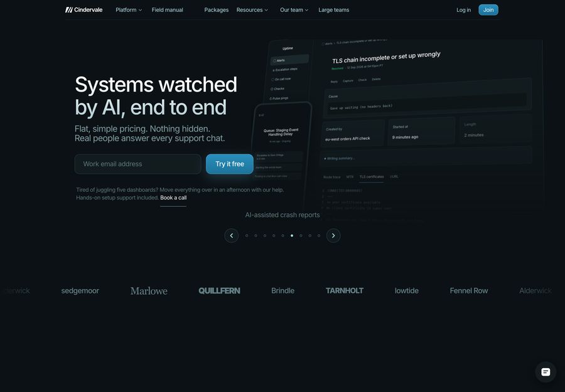The width and height of the screenshot is (565, 392).
Task: Open the MTR tab in preview
Action: coord(350,177)
